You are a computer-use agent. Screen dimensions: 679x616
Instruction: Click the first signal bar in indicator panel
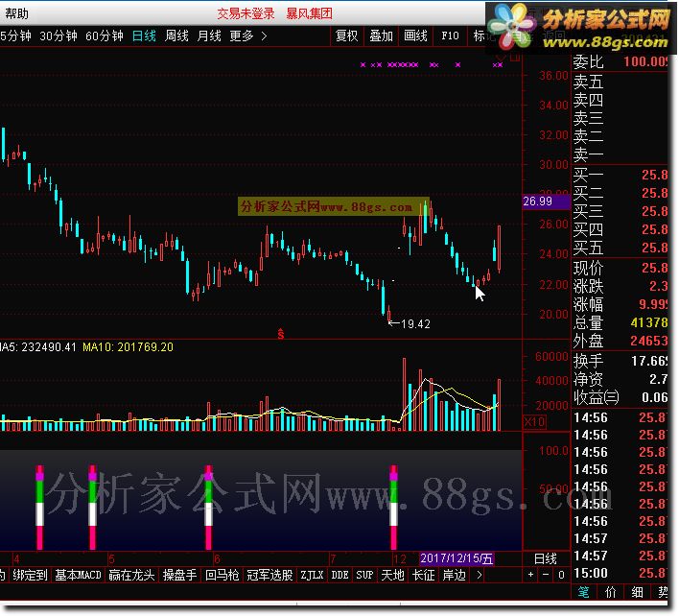pos(39,508)
